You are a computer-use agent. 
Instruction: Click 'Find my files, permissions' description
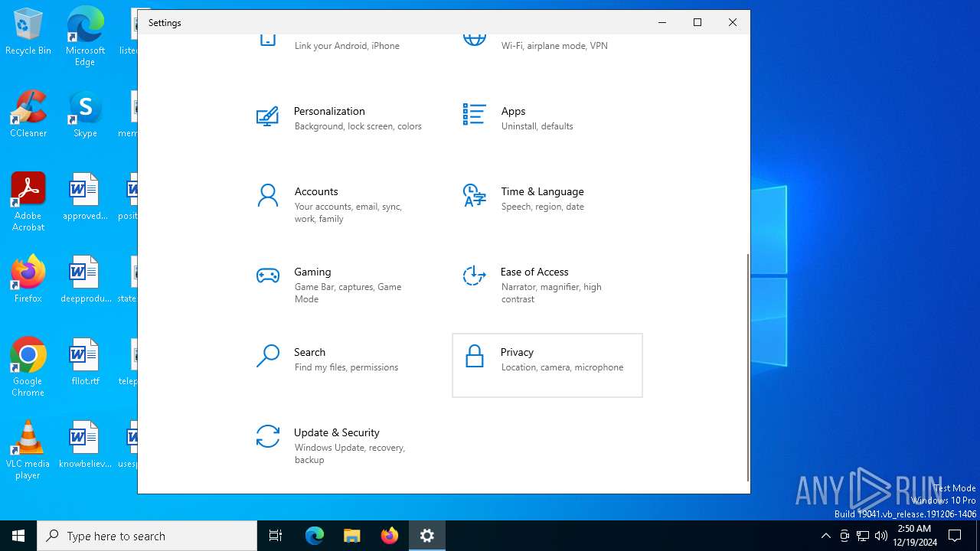click(346, 367)
